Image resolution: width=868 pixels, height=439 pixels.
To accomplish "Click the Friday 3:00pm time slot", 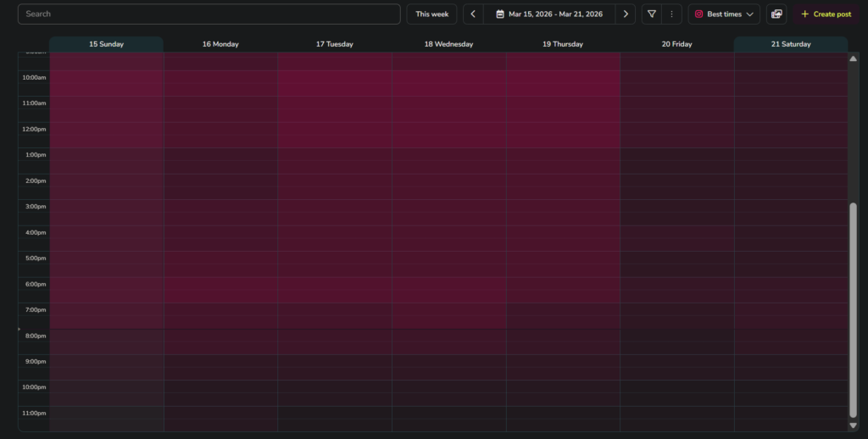I will pyautogui.click(x=676, y=213).
